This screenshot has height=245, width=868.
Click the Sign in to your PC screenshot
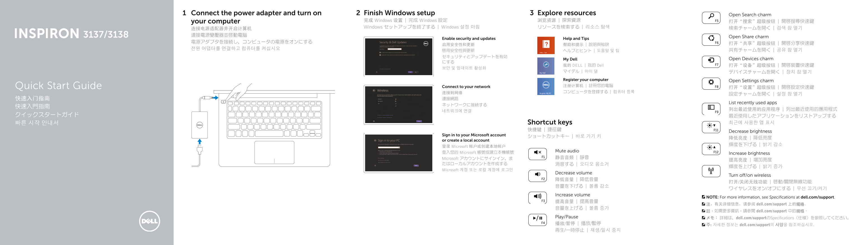pos(399,153)
